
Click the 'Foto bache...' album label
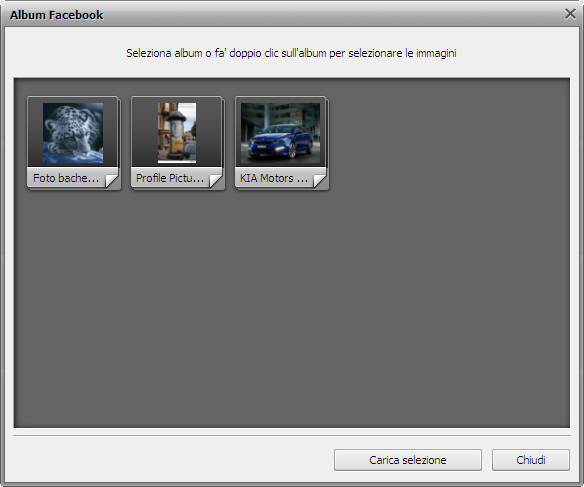66,178
